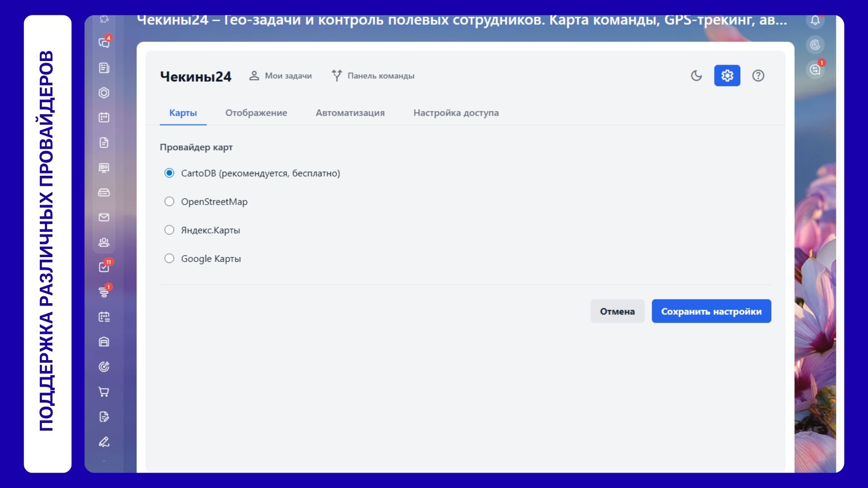The image size is (868, 488).
Task: Switch to the Автоматизация tab
Action: point(350,113)
